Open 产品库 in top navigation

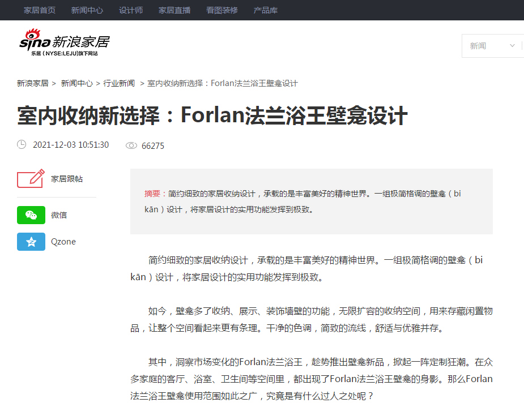pyautogui.click(x=265, y=10)
